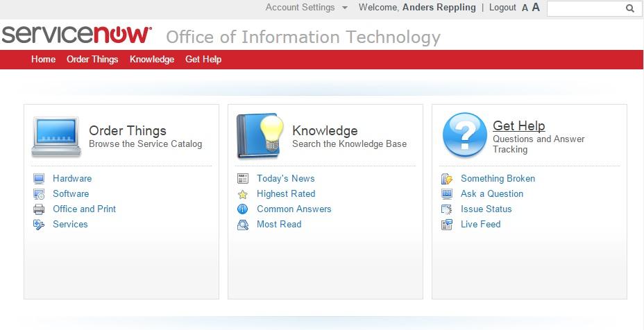The image size is (644, 330).
Task: Click the search magnifier icon
Action: 630,8
